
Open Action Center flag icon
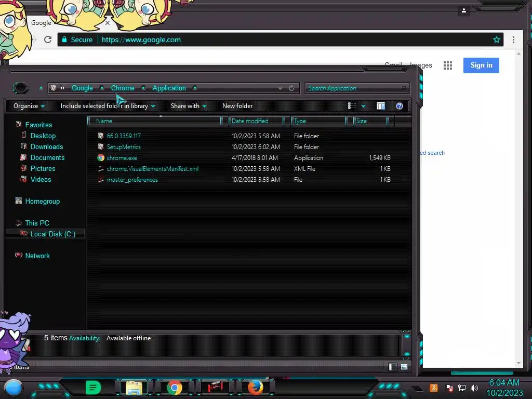point(449,388)
